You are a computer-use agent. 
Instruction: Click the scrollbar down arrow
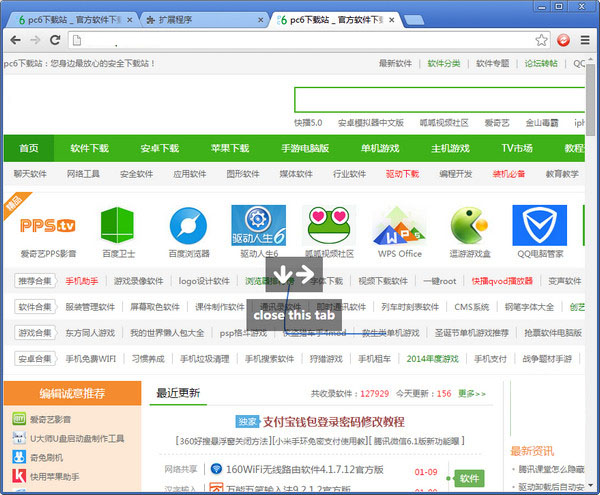tap(591, 485)
